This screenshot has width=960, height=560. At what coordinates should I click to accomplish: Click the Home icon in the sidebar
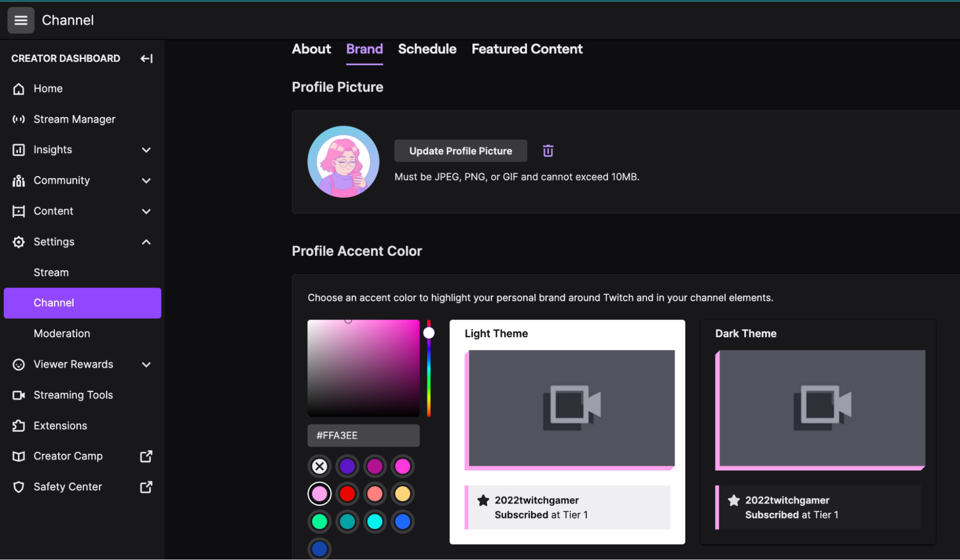coord(18,88)
